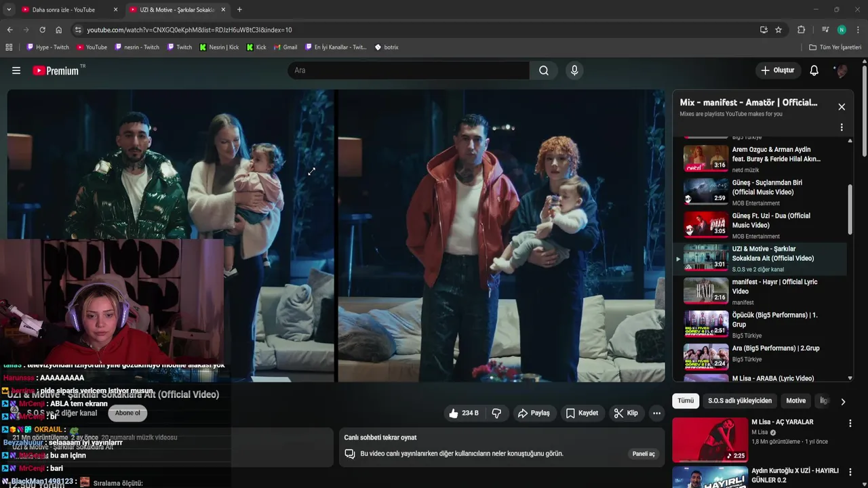Click the Kaydet save button
This screenshot has width=868, height=488.
coord(582,413)
